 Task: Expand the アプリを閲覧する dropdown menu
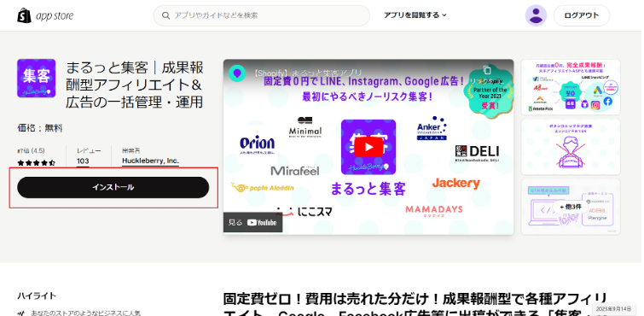pyautogui.click(x=415, y=15)
